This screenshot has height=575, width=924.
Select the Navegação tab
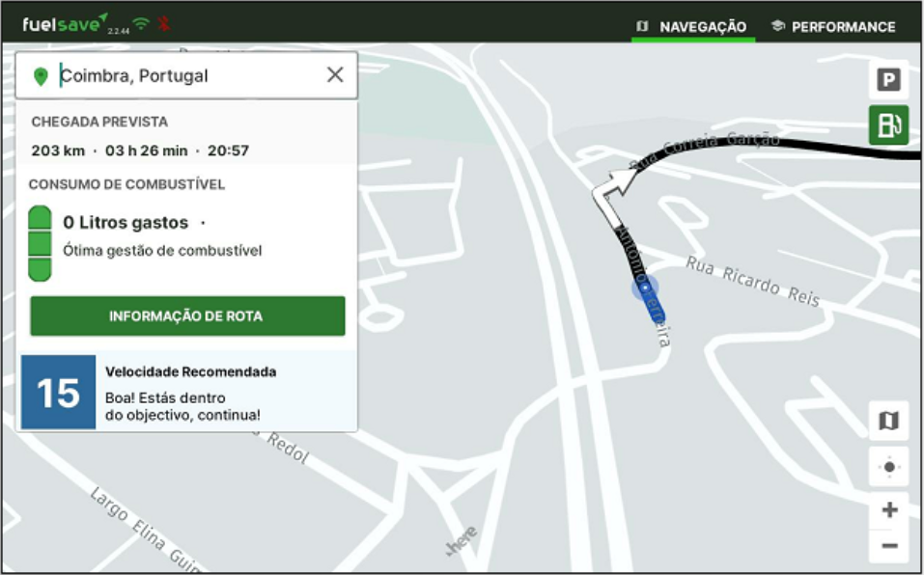click(692, 27)
